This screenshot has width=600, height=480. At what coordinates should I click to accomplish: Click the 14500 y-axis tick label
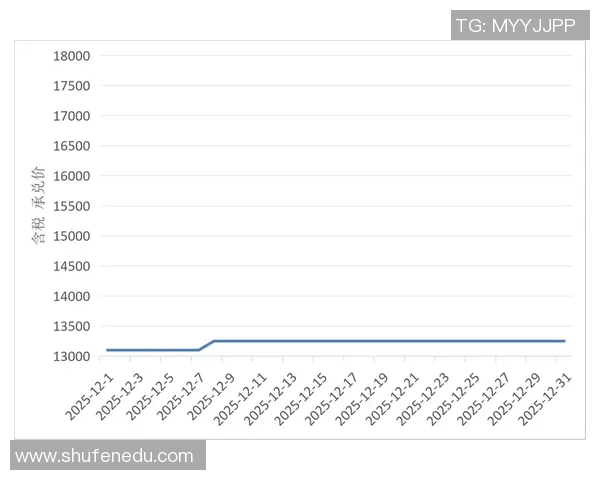point(71,266)
